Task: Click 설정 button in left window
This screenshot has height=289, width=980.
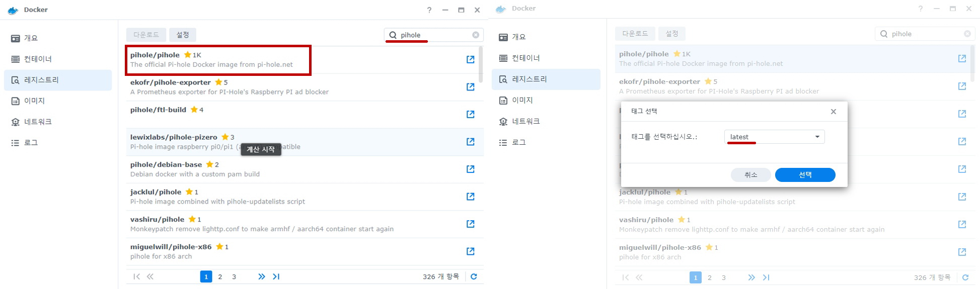Action: pos(183,35)
